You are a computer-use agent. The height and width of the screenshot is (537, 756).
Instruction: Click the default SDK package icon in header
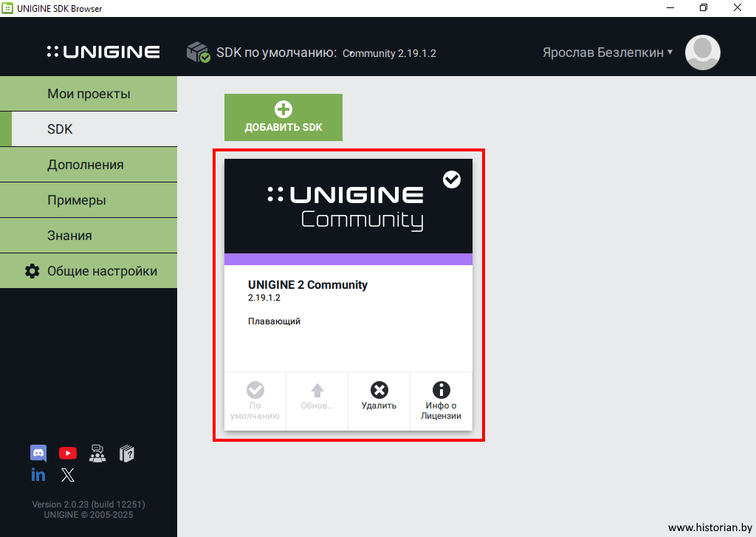198,52
